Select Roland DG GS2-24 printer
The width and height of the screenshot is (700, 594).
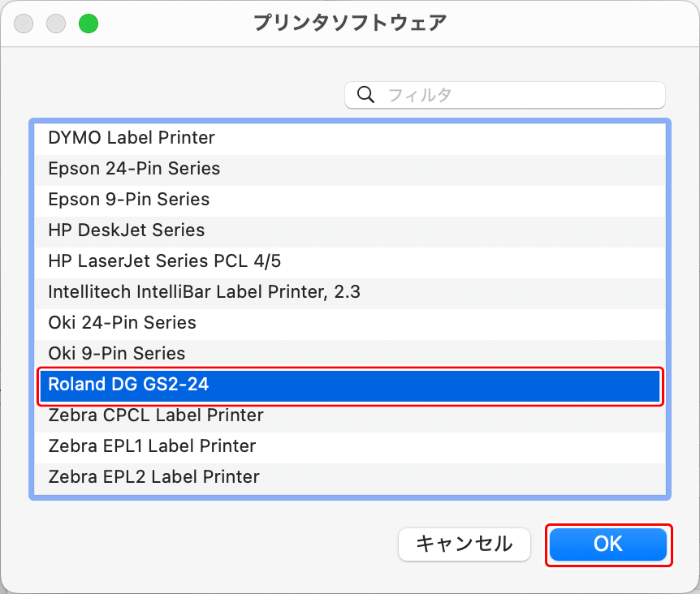coord(350,385)
